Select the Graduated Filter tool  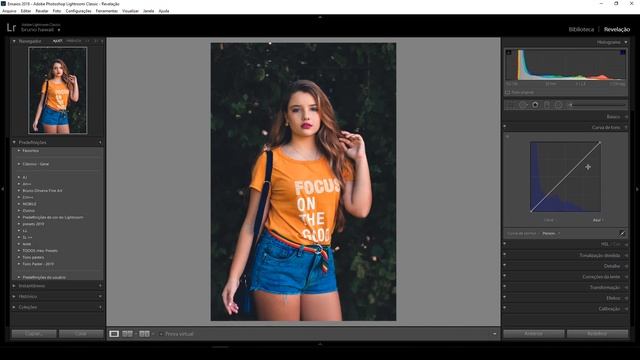[547, 105]
